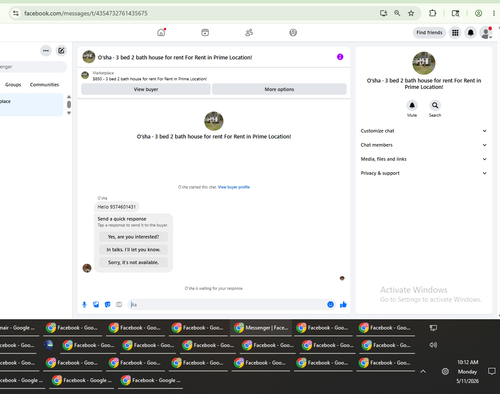The height and width of the screenshot is (394, 500).
Task: Click the chat header title 'O'sha - 3 bed 2 bath house'
Action: pyautogui.click(x=175, y=57)
